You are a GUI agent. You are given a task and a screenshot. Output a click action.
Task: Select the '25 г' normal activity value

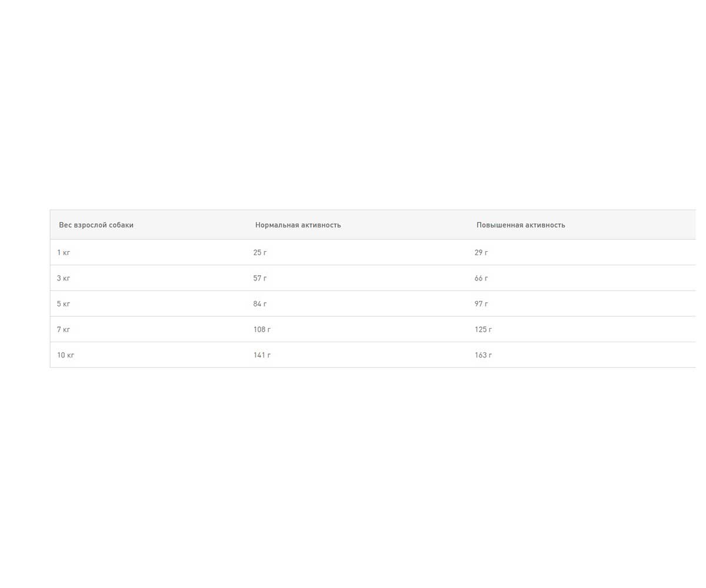[260, 253]
